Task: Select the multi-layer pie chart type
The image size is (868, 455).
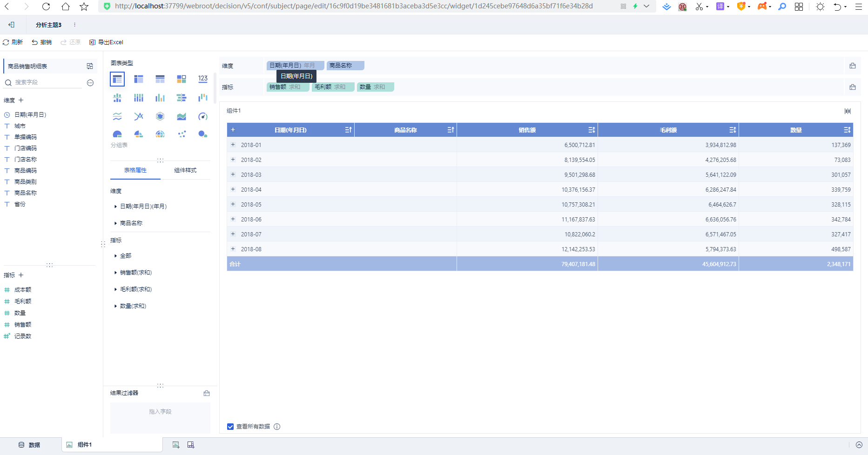Action: (160, 134)
